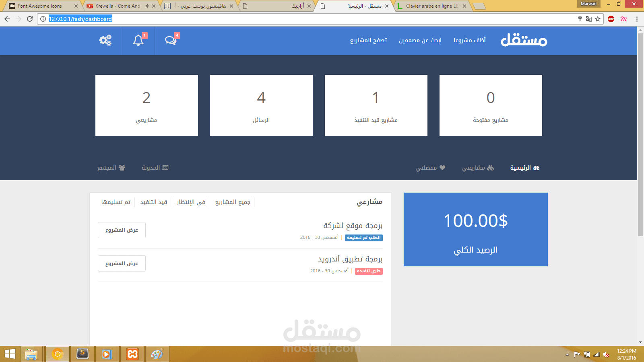Open Chrome taskbar icon
Image resolution: width=644 pixels, height=362 pixels.
[x=58, y=354]
